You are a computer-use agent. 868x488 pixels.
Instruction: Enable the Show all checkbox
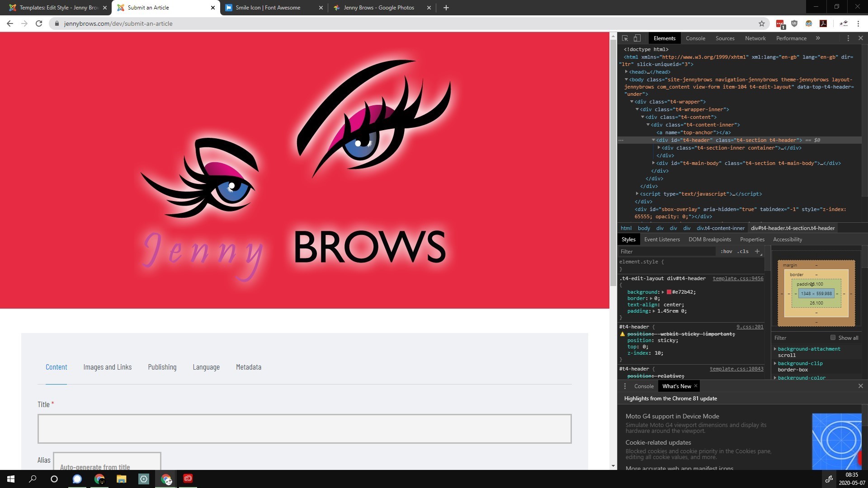tap(833, 338)
